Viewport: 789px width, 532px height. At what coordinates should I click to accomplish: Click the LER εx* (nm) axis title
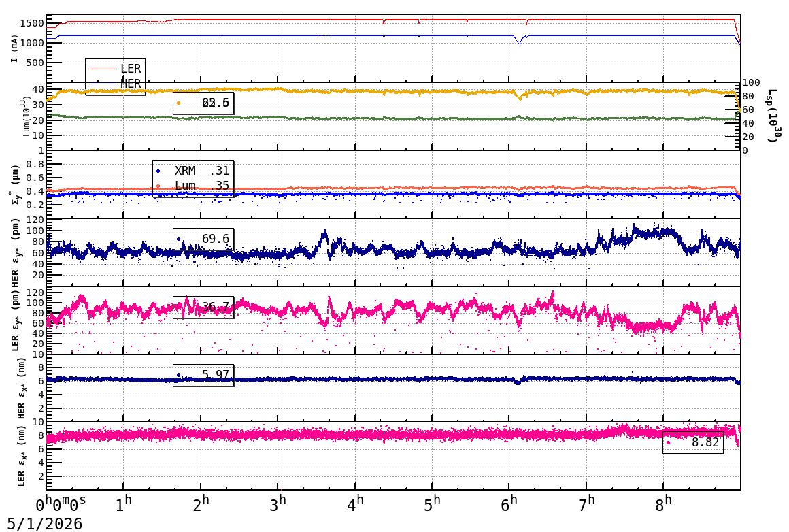(21, 456)
